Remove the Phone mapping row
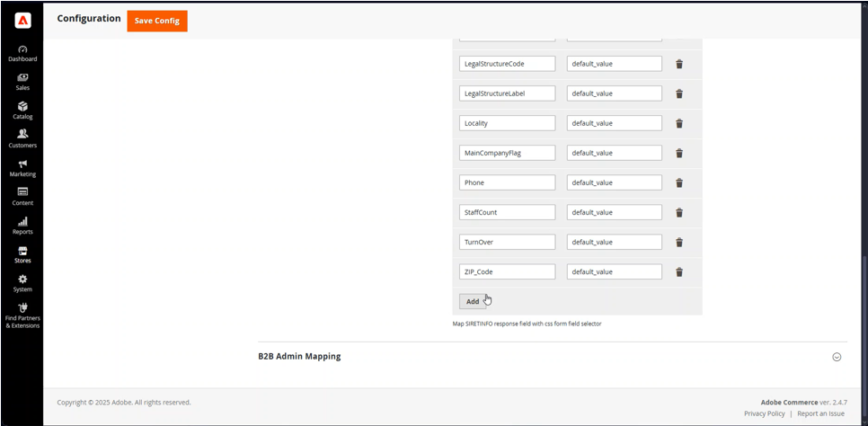Image resolution: width=868 pixels, height=426 pixels. (679, 182)
